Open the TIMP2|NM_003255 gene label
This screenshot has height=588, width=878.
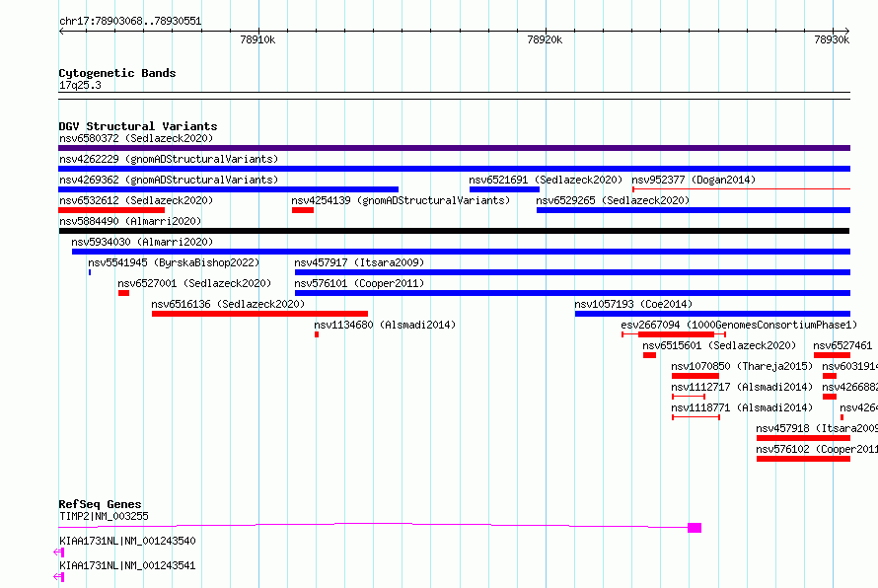(104, 516)
